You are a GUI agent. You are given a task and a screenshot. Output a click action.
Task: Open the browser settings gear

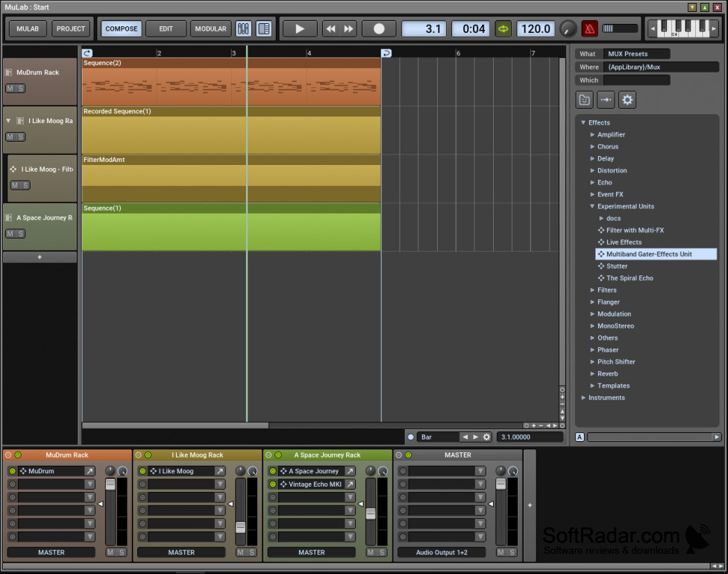pyautogui.click(x=627, y=99)
